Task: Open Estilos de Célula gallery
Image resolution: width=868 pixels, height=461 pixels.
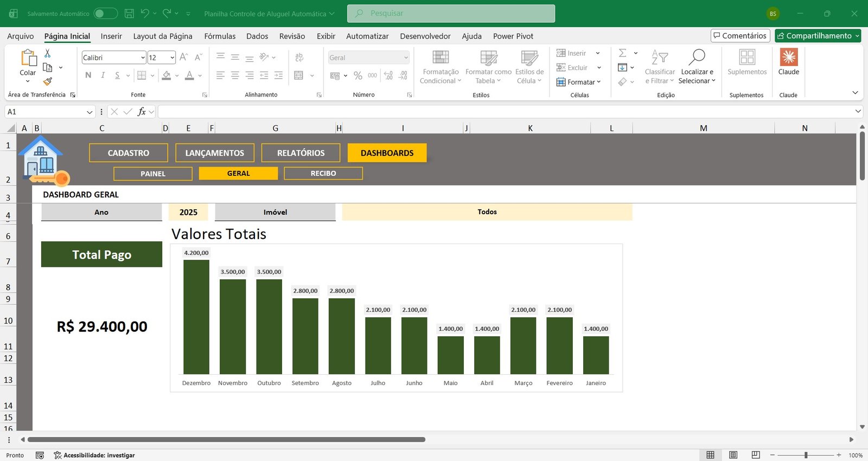Action: tap(529, 67)
